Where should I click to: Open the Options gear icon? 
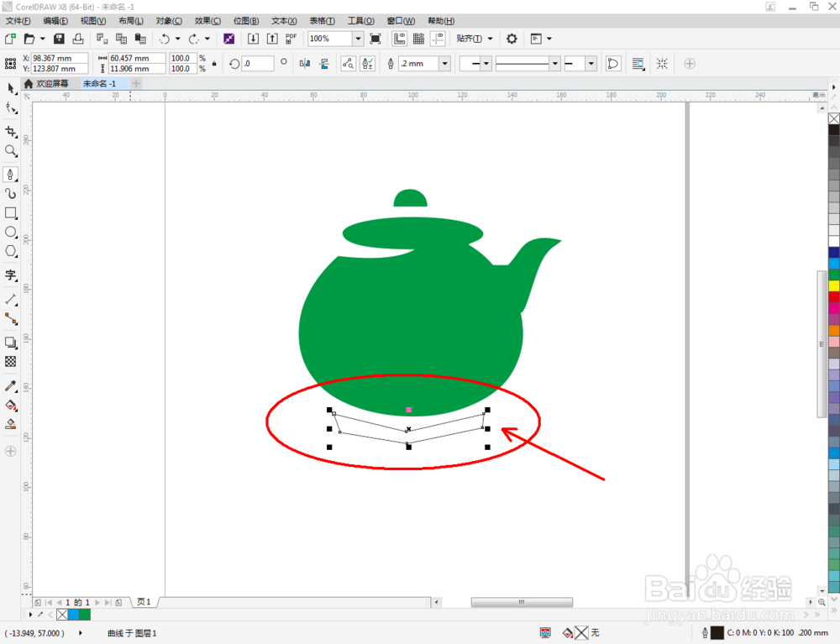512,39
